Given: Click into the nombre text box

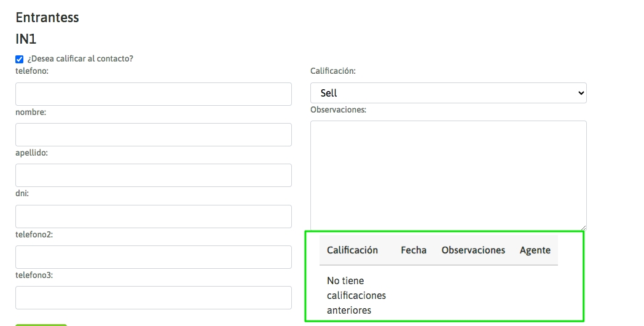Looking at the screenshot, I should click(153, 135).
